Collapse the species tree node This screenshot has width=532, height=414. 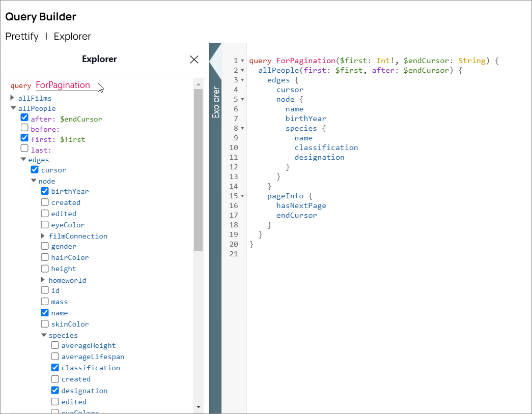coord(44,335)
